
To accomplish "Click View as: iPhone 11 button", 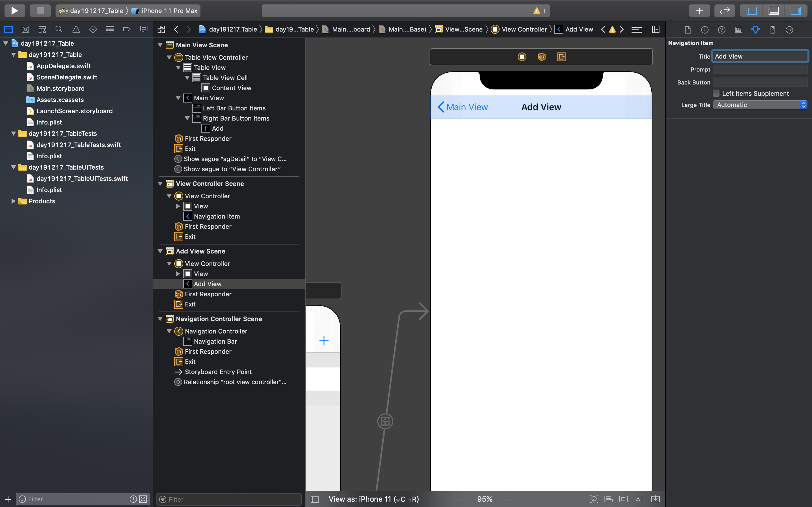I will [374, 499].
